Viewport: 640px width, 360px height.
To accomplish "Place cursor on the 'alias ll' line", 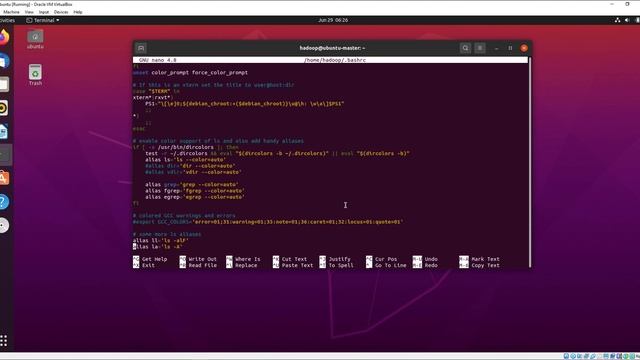I will 160,241.
